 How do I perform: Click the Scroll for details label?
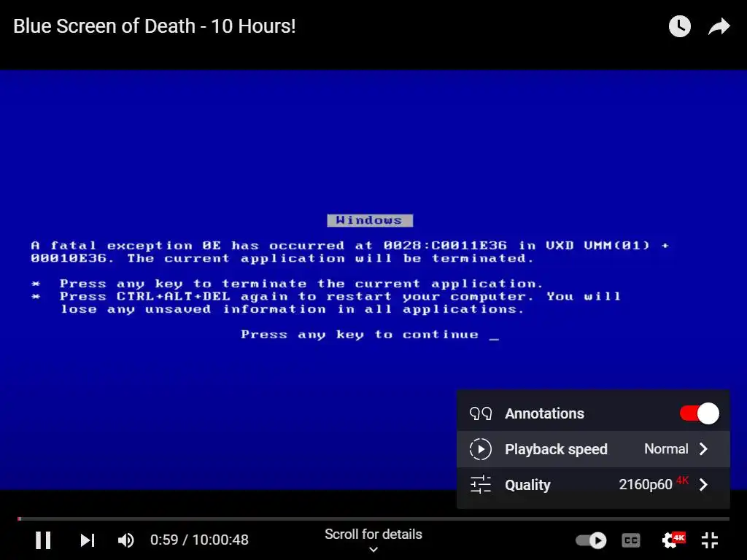pos(373,534)
